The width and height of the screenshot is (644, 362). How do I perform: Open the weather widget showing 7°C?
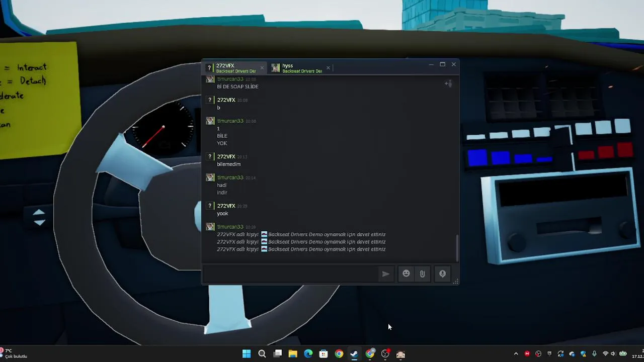click(14, 353)
